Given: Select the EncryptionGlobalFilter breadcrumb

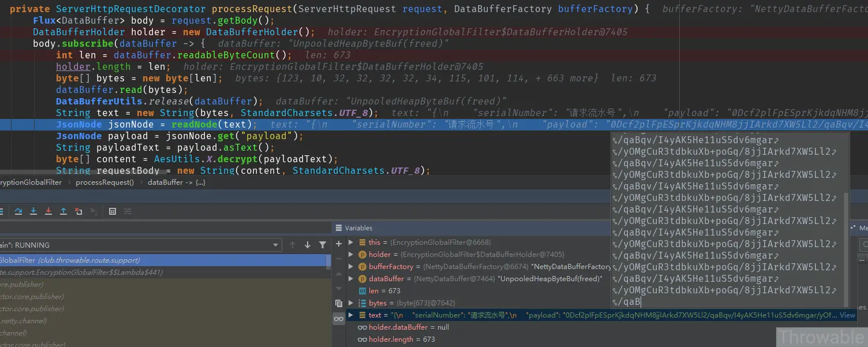Looking at the screenshot, I should coord(30,182).
